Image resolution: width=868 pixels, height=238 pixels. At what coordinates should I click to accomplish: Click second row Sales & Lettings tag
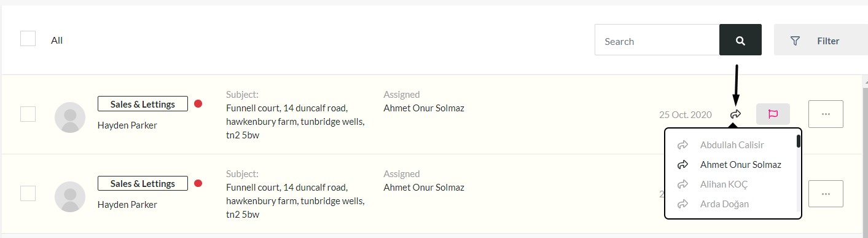pos(143,183)
